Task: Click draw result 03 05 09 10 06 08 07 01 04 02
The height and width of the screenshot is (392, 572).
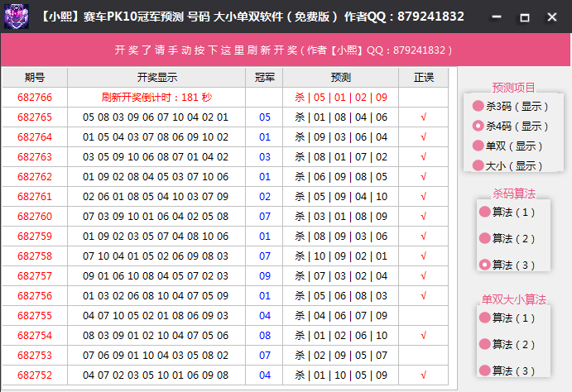Action: [156, 156]
